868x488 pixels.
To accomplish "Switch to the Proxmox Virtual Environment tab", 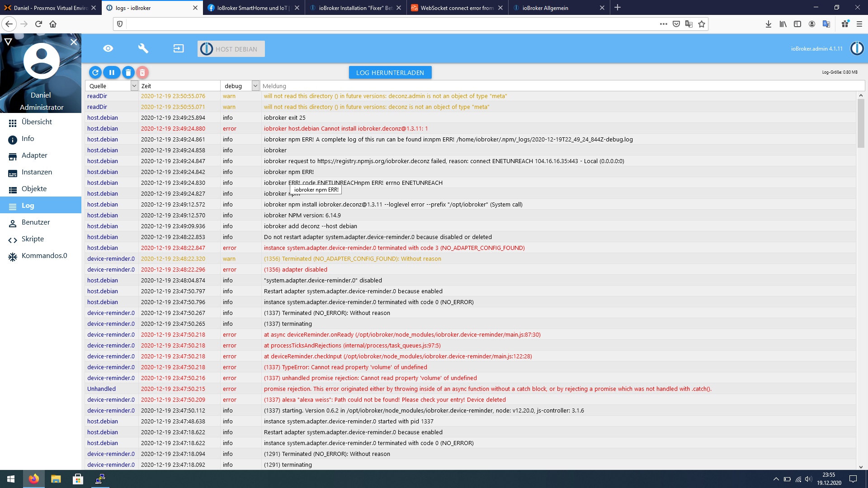I will click(47, 8).
